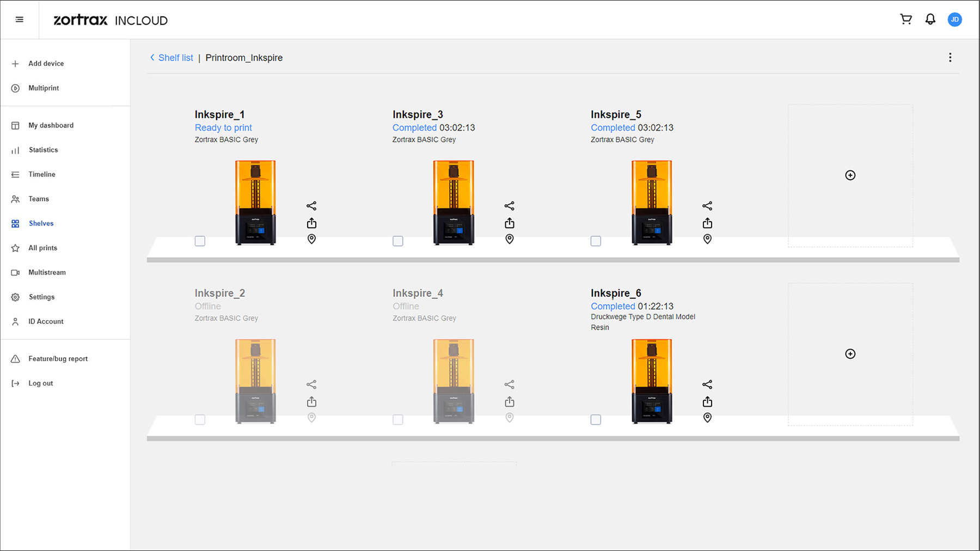Viewport: 980px width, 551px height.
Task: Click location pin for Inkspire_5
Action: (707, 239)
